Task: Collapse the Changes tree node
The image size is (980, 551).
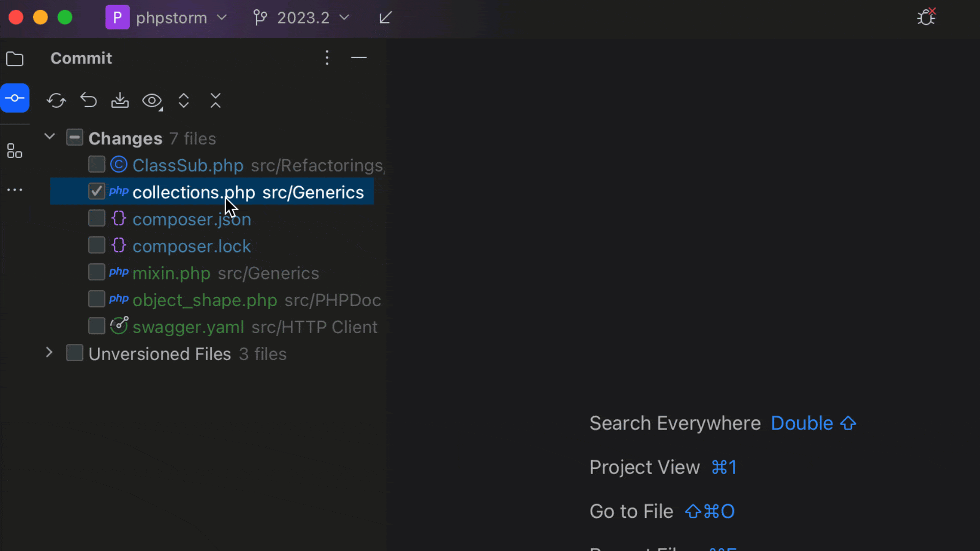Action: coord(50,137)
